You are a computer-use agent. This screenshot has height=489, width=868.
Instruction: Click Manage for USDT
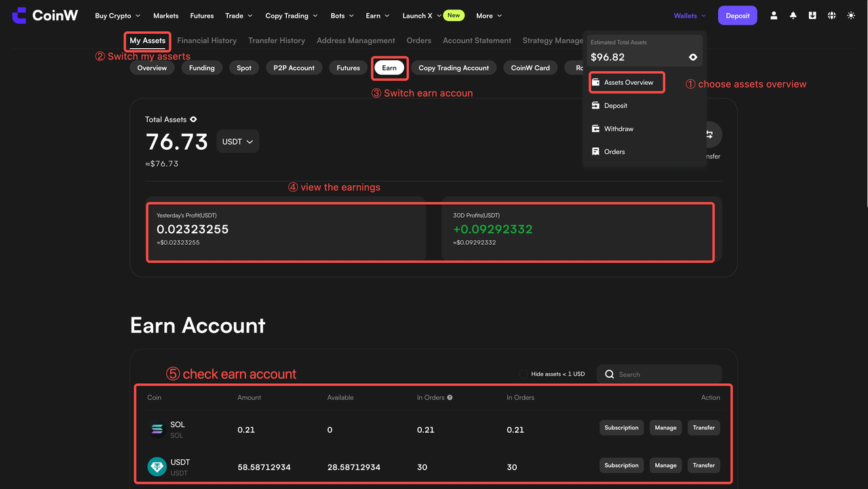click(665, 465)
